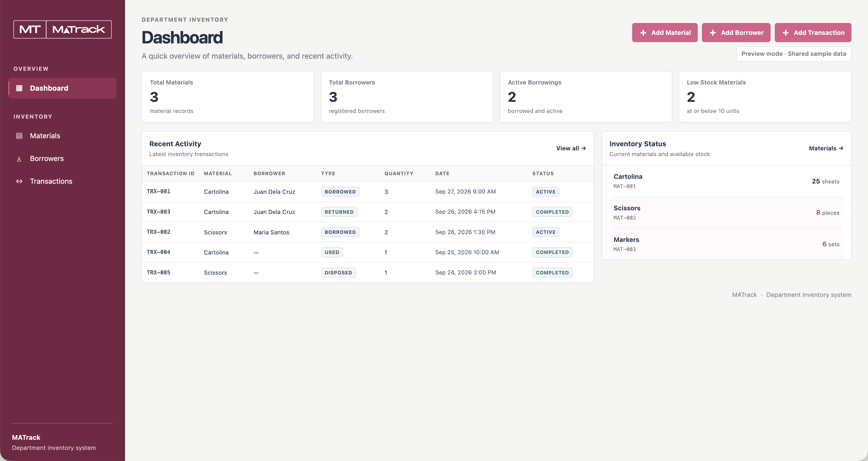
Task: Click the Add Borrower button
Action: (x=736, y=33)
